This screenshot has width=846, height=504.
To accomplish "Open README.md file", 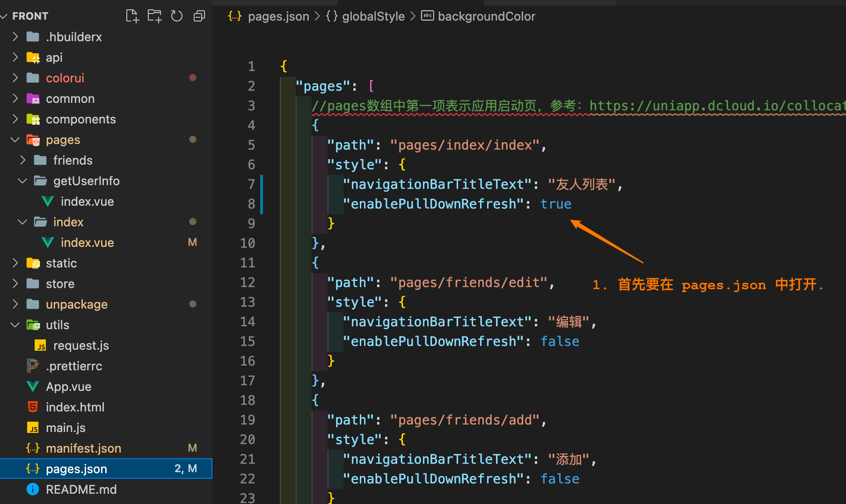I will point(81,490).
